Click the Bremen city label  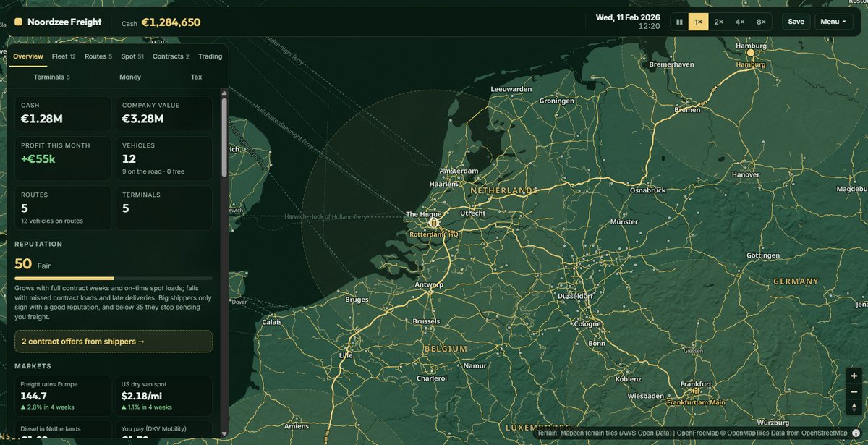click(x=687, y=109)
